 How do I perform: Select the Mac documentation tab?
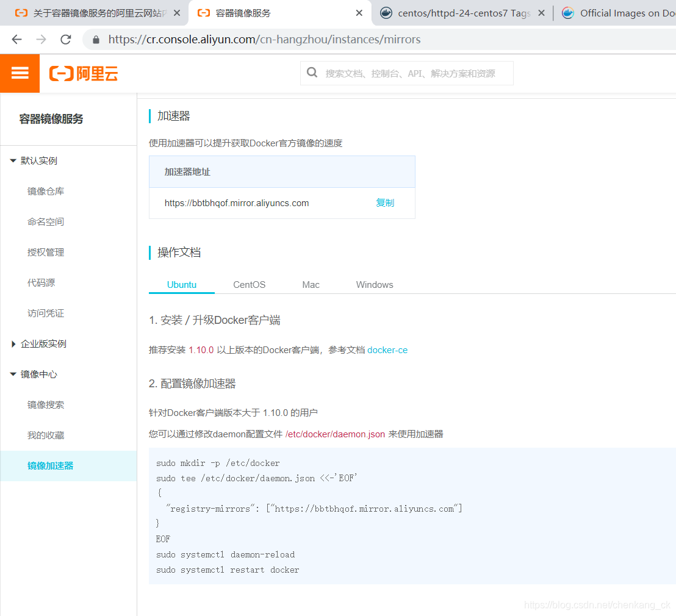point(311,285)
